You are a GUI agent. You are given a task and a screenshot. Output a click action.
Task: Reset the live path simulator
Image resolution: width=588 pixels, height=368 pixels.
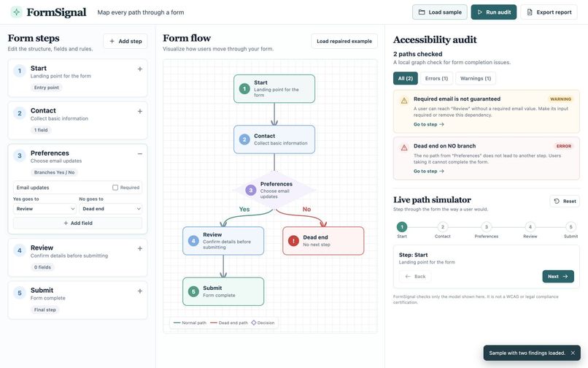pyautogui.click(x=565, y=202)
